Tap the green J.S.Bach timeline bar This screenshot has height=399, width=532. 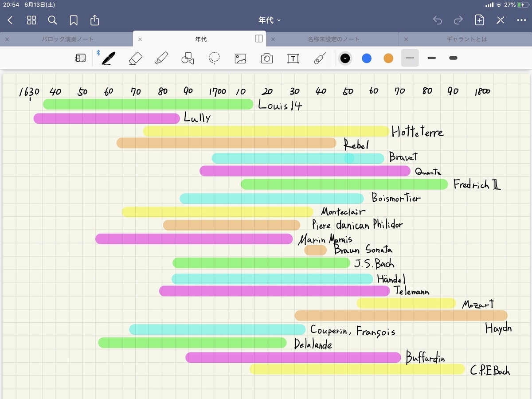(261, 262)
